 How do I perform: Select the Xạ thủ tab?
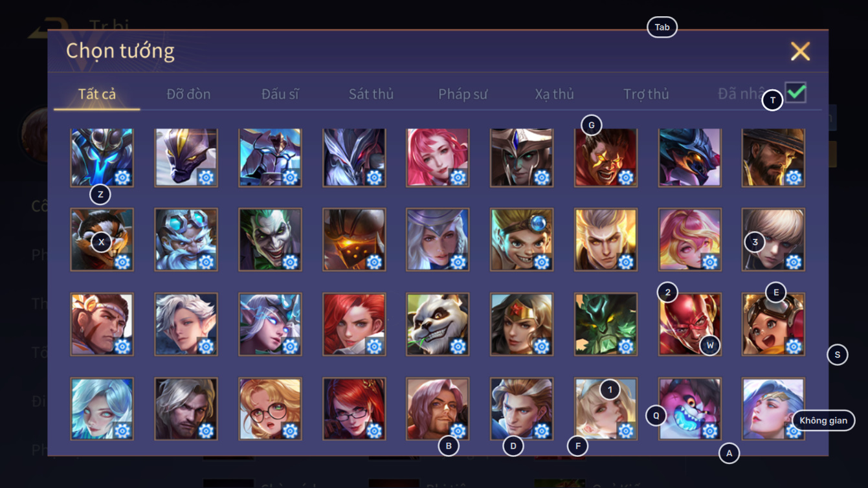[555, 94]
